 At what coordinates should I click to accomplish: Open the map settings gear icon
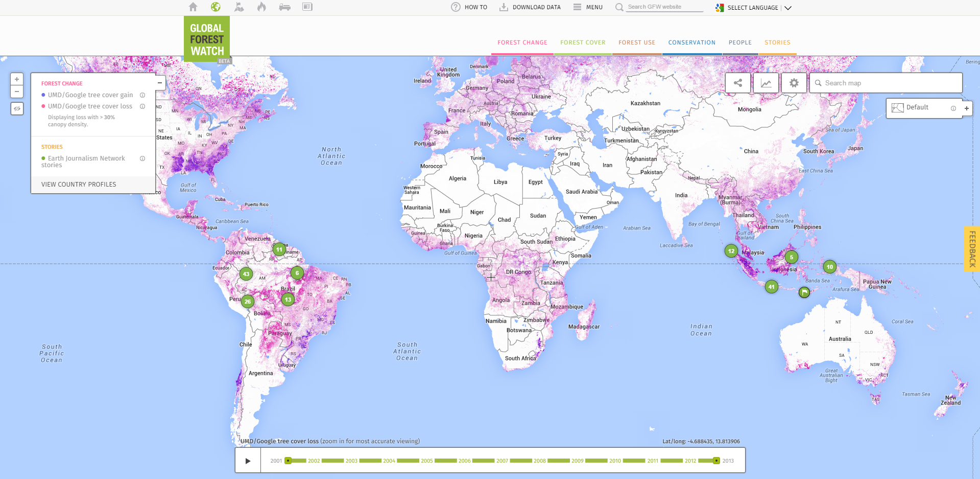coord(794,82)
